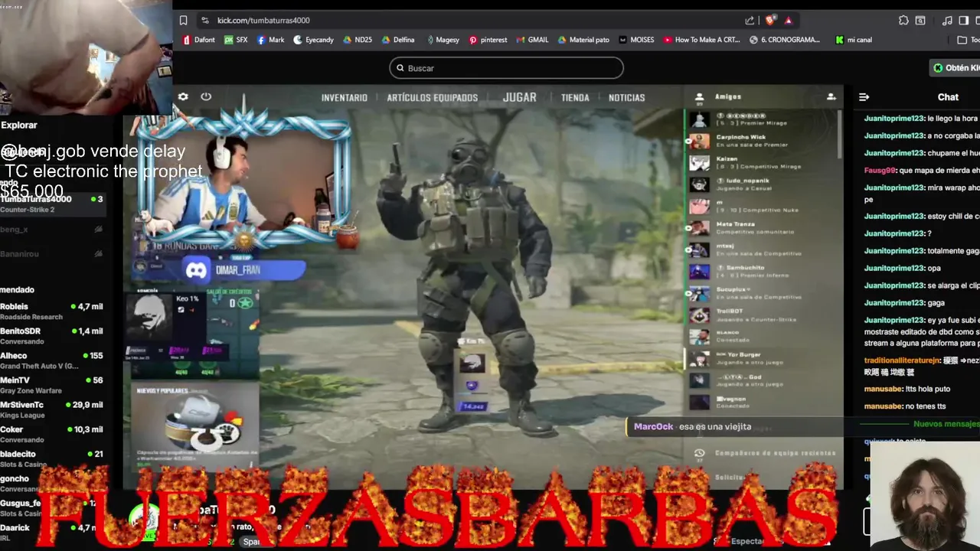Open MeinTV channel in Kick sidebar
The width and height of the screenshot is (980, 551).
tap(52, 385)
